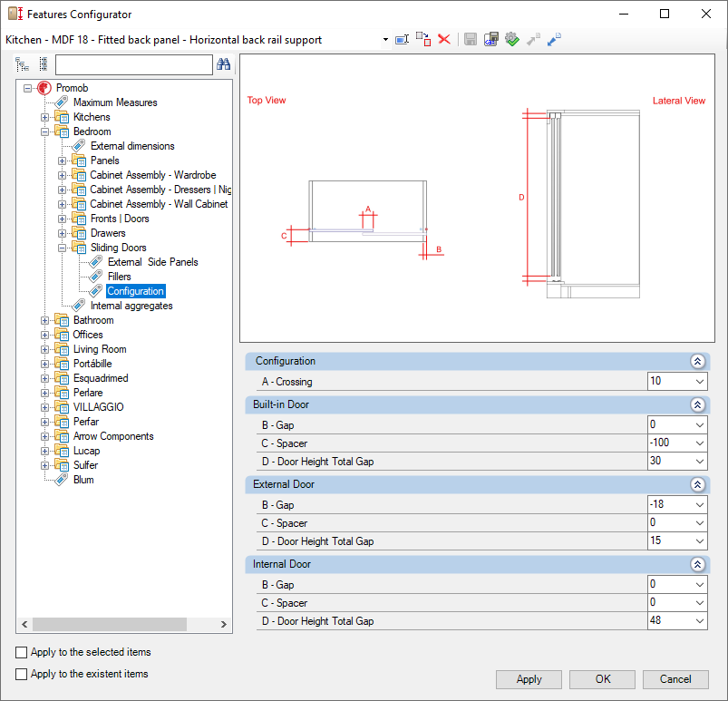
Task: Open Internal Door B - Gap dropdown
Action: [700, 584]
